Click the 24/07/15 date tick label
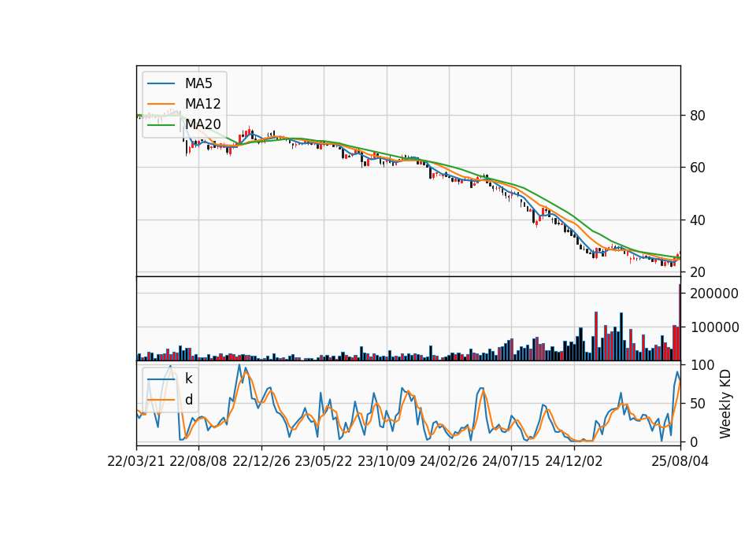 511,461
